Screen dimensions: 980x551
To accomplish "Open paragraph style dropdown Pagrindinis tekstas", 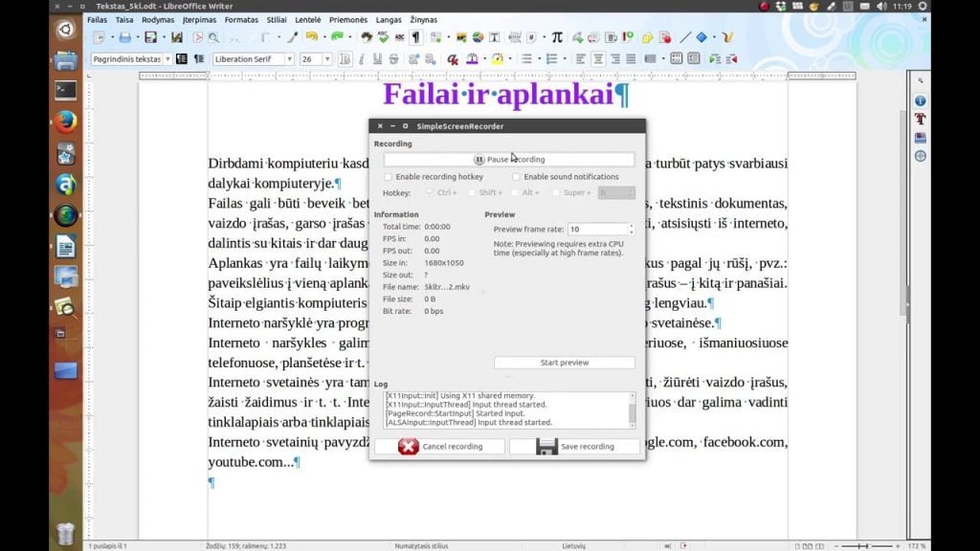I will point(167,58).
